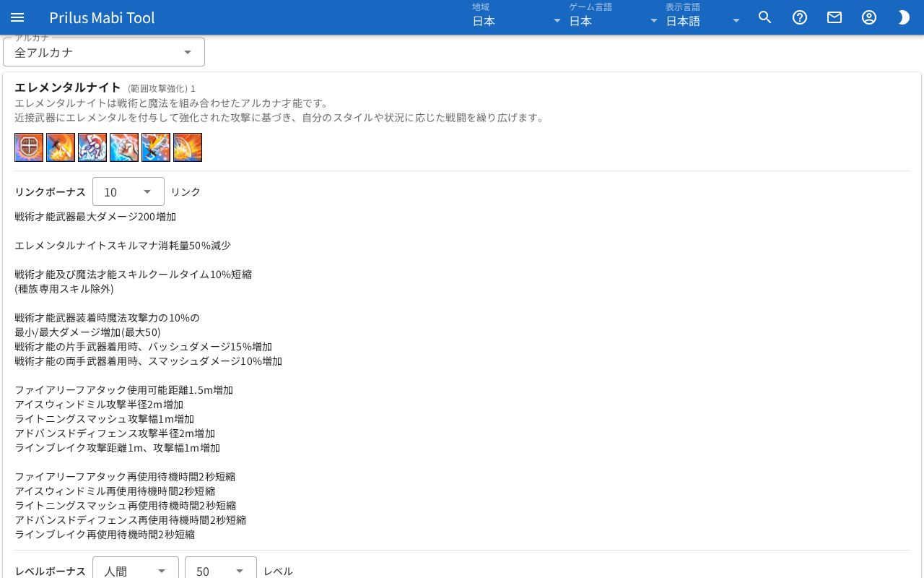The width and height of the screenshot is (924, 578).
Task: Click the lightning fist skill icon
Action: (124, 147)
